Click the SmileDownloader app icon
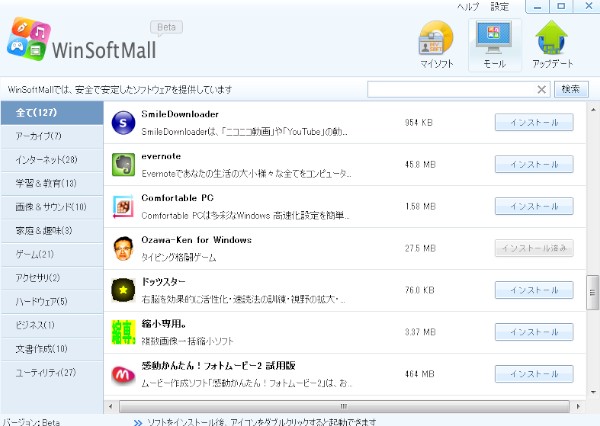Image resolution: width=600 pixels, height=426 pixels. [123, 123]
